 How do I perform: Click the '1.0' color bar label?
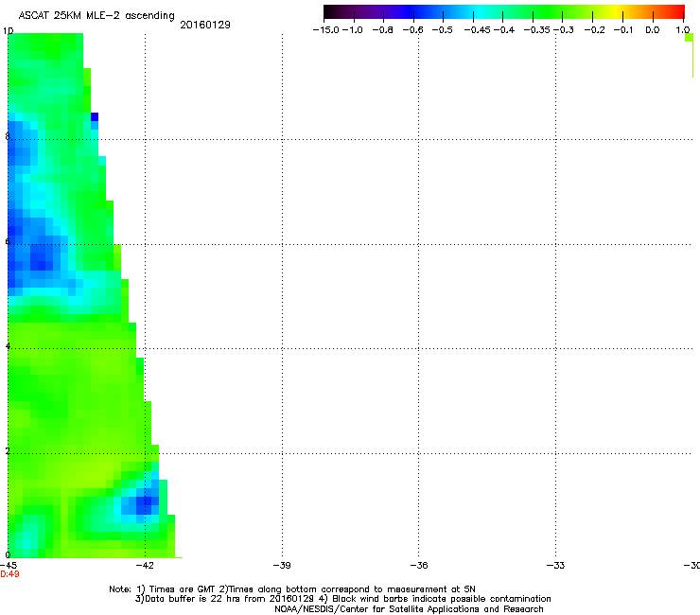point(683,30)
